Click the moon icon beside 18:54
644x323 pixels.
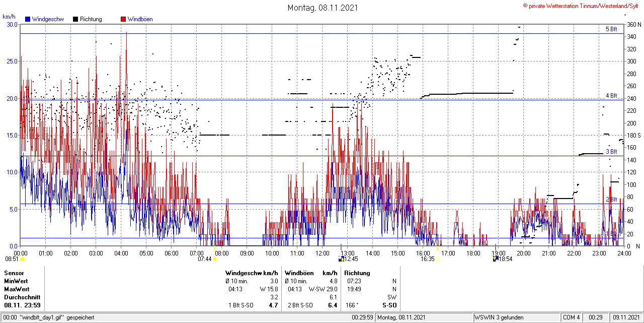[496, 259]
